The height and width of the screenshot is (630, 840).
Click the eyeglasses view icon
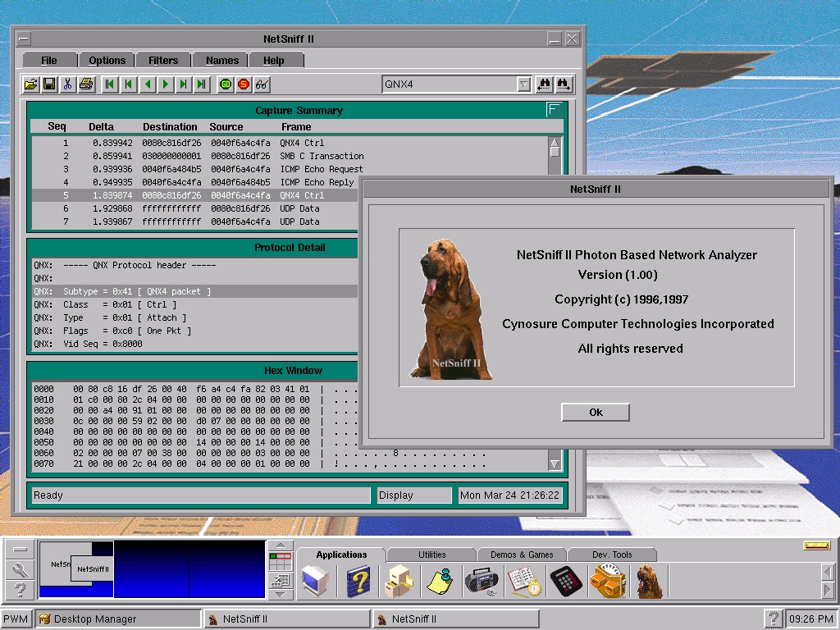click(262, 84)
